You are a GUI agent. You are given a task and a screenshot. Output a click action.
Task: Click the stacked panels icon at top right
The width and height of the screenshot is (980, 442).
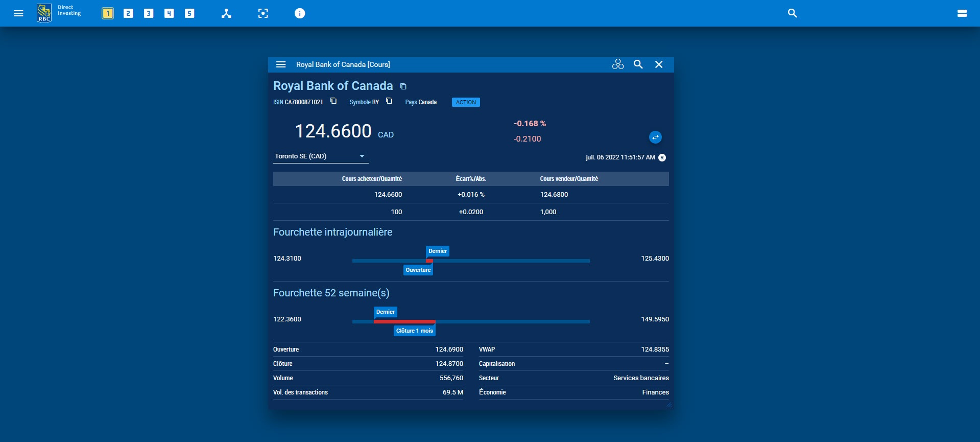point(962,13)
